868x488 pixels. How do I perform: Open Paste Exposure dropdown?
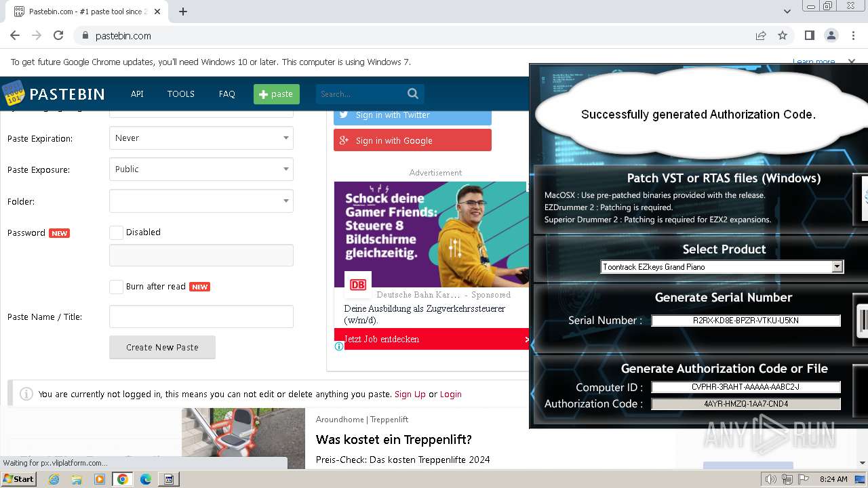point(201,169)
